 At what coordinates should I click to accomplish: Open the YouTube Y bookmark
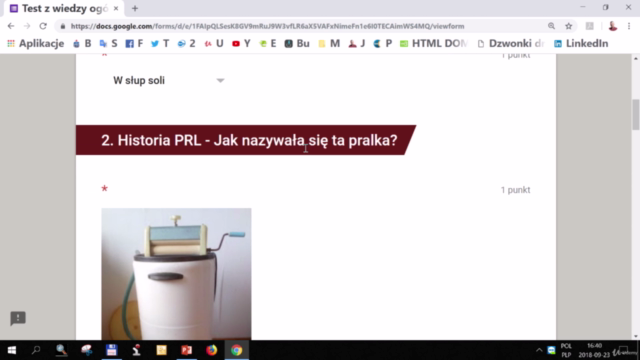coord(241,43)
